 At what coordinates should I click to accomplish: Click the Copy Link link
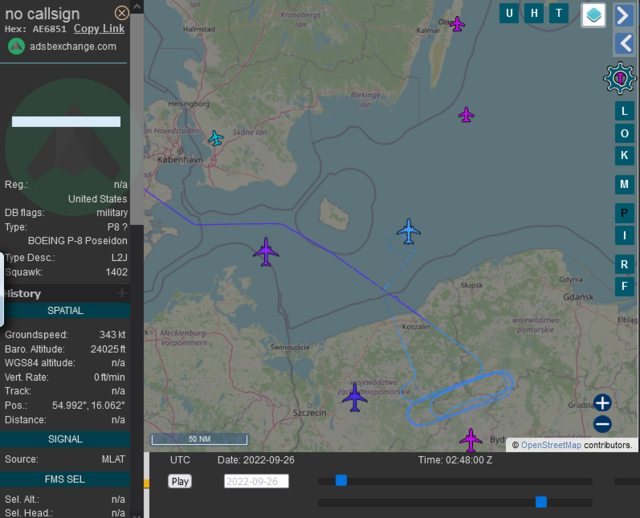click(99, 29)
